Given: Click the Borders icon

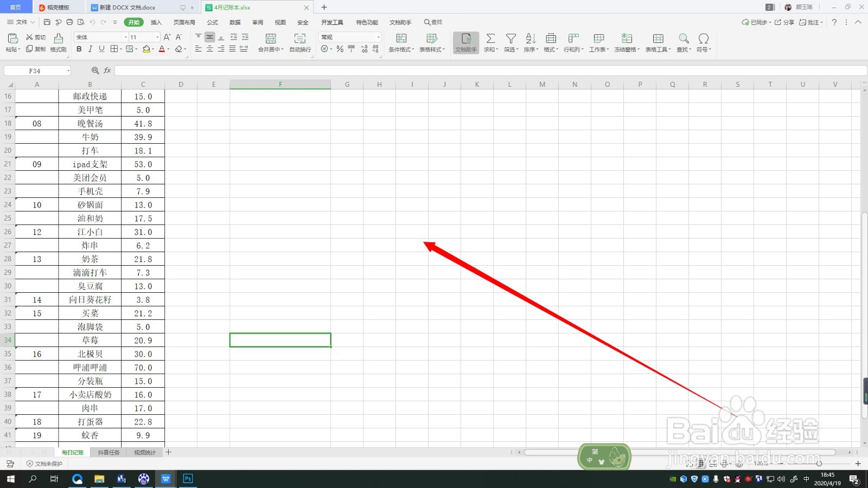Looking at the screenshot, I should pyautogui.click(x=114, y=49).
